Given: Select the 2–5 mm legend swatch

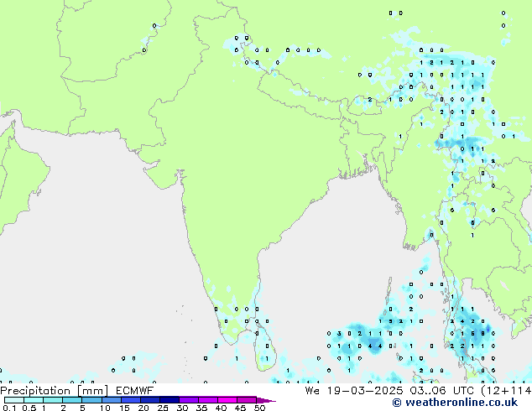Looking at the screenshot, I should pos(72,400).
